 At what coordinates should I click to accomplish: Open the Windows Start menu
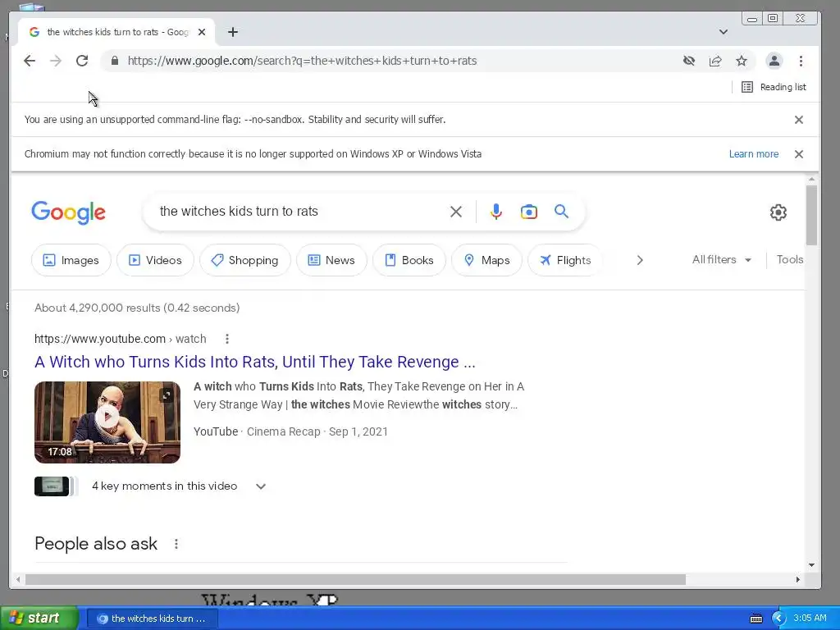pyautogui.click(x=39, y=619)
